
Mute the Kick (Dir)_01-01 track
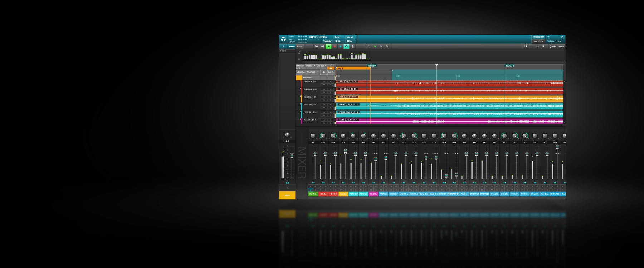coord(324,100)
